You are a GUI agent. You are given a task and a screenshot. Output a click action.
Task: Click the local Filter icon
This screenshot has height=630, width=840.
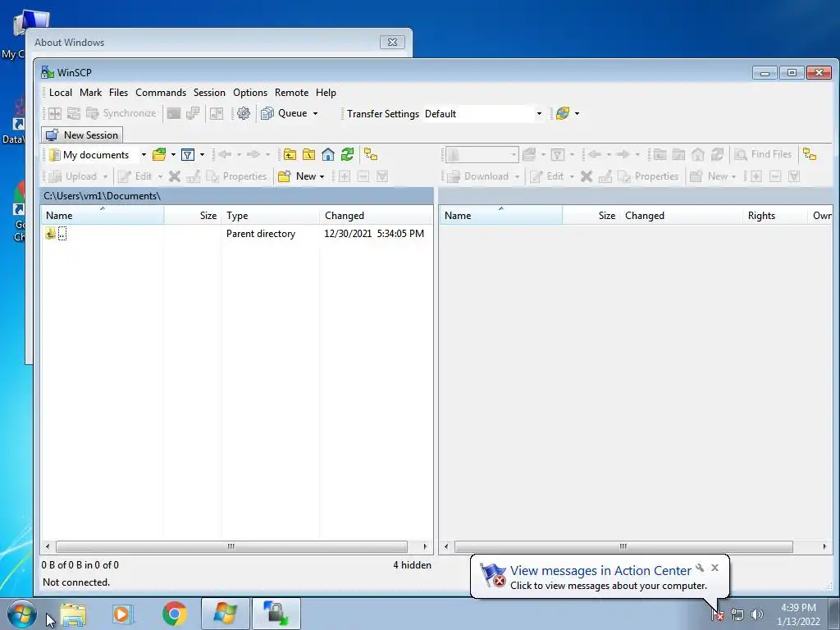pyautogui.click(x=188, y=155)
